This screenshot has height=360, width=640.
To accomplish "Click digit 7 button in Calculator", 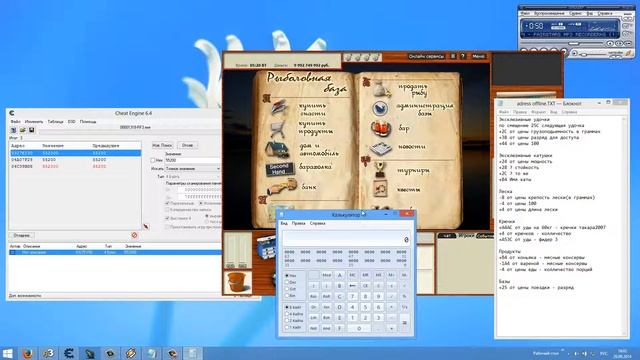I will 352,296.
